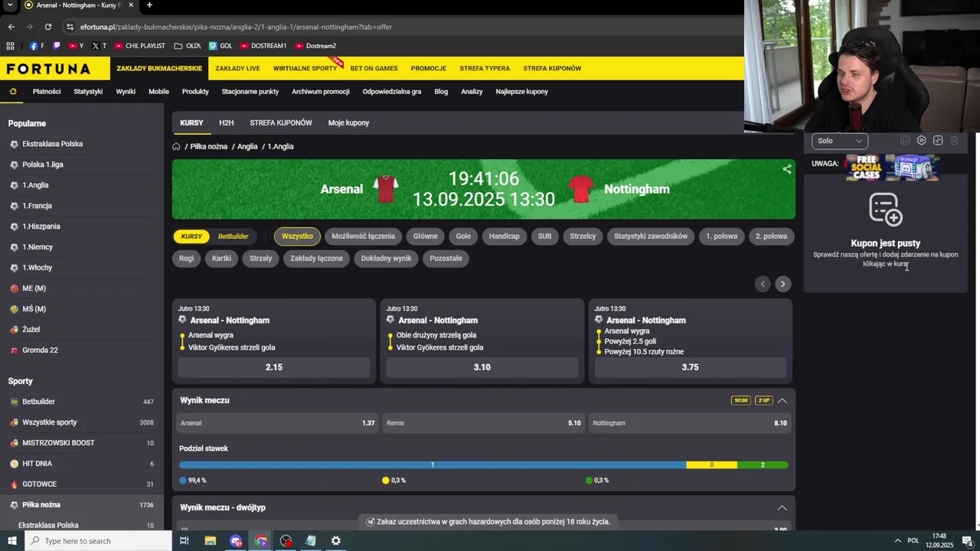Expand Betbuilder sports row in sidebar
980x551 pixels.
coord(82,402)
